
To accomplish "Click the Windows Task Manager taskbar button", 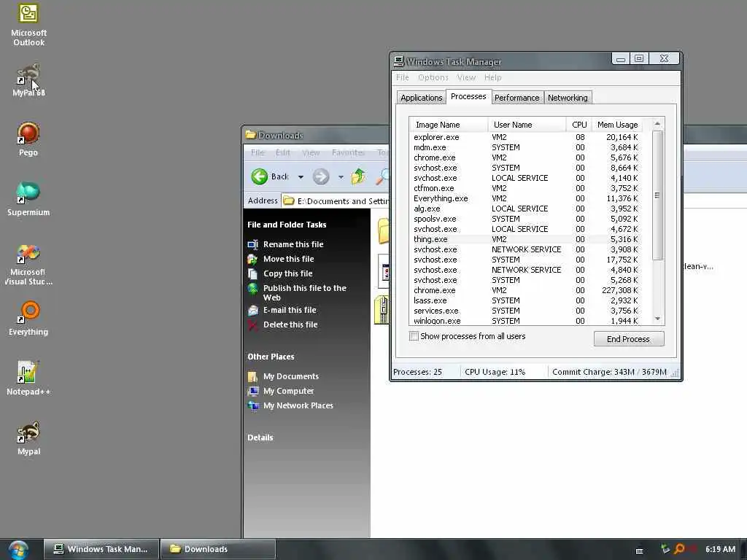I will tap(102, 549).
